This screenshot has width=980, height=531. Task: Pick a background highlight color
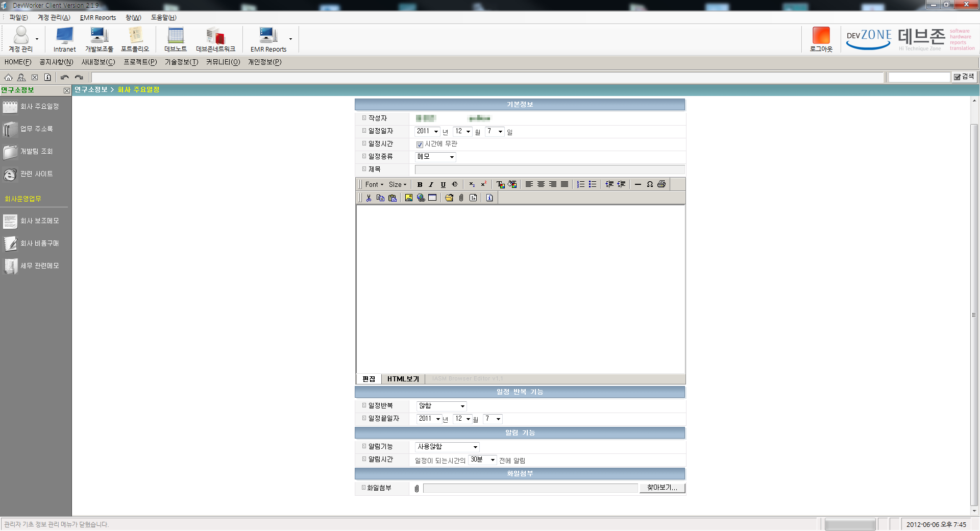[x=512, y=184]
